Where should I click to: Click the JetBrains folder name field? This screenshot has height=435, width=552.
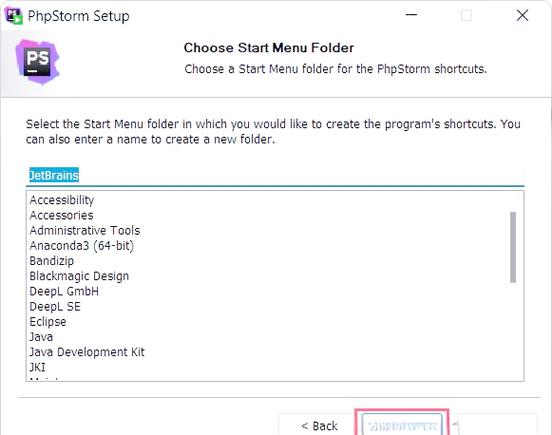[275, 176]
